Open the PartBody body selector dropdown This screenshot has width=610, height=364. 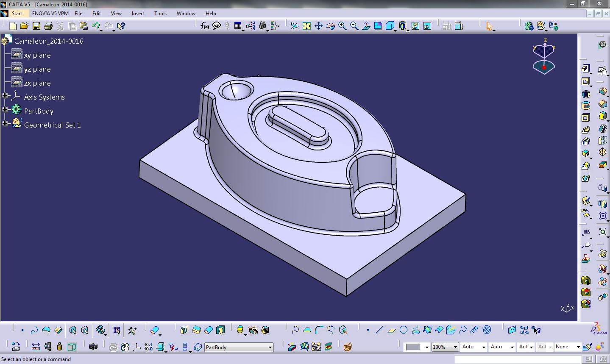tap(270, 347)
